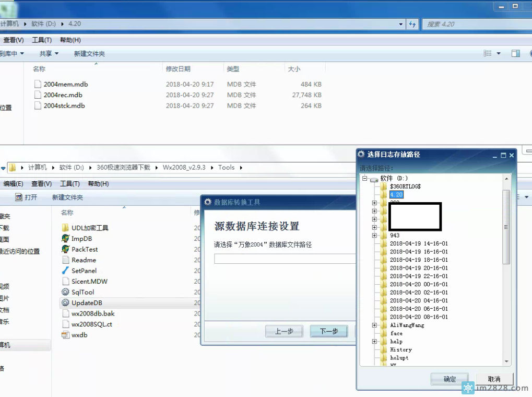Open the SetPanel tool file
The width and height of the screenshot is (532, 397).
[84, 271]
